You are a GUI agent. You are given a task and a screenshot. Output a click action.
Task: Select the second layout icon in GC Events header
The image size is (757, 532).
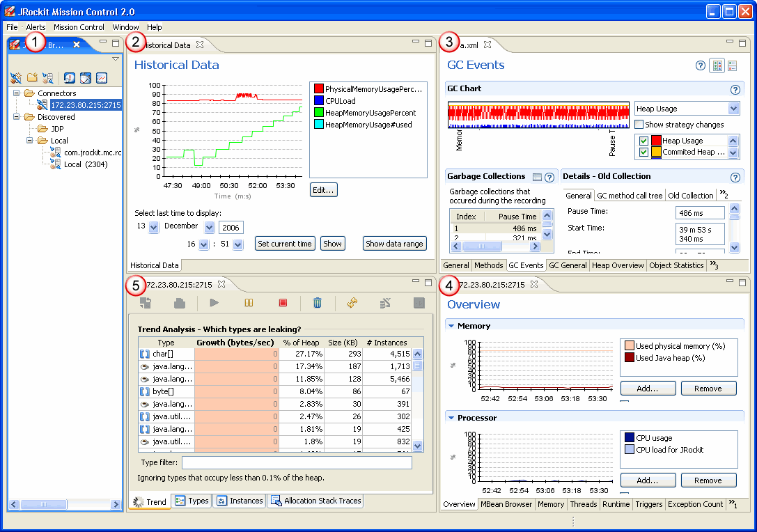(733, 65)
